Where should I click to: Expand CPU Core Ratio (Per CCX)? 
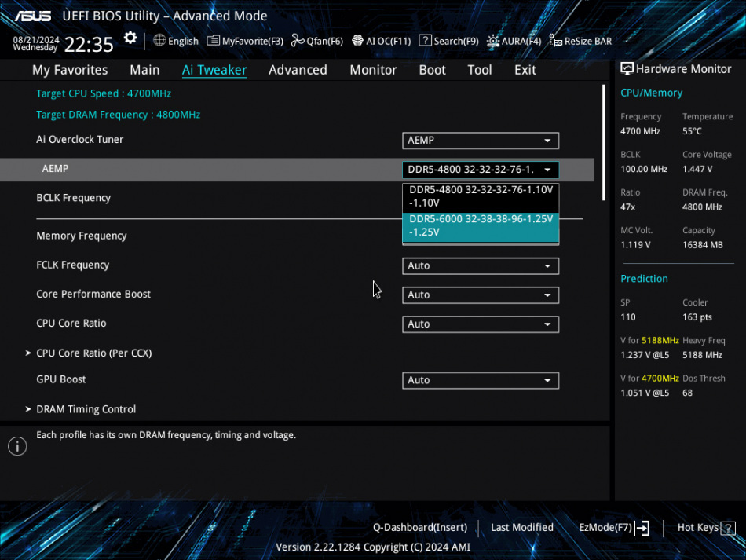pos(93,353)
